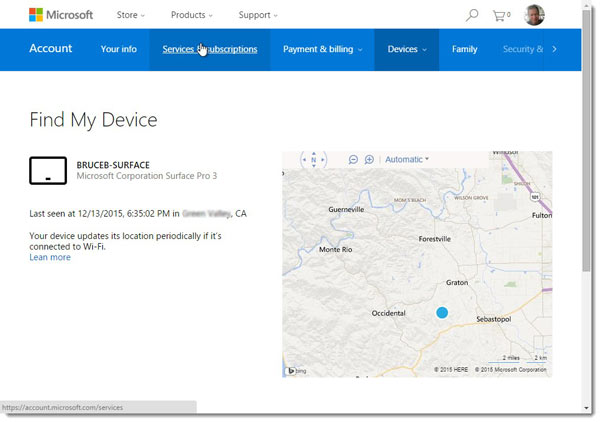Open the Automatic map style dropdown
600x422 pixels.
coord(406,159)
